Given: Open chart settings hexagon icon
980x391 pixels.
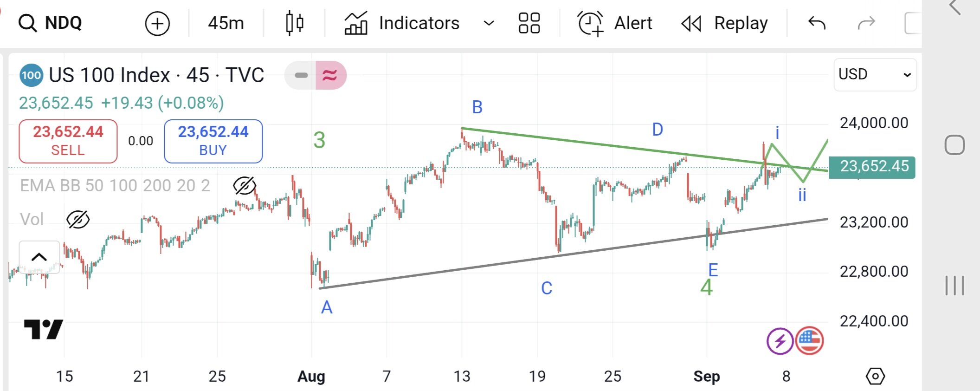Looking at the screenshot, I should [x=875, y=376].
